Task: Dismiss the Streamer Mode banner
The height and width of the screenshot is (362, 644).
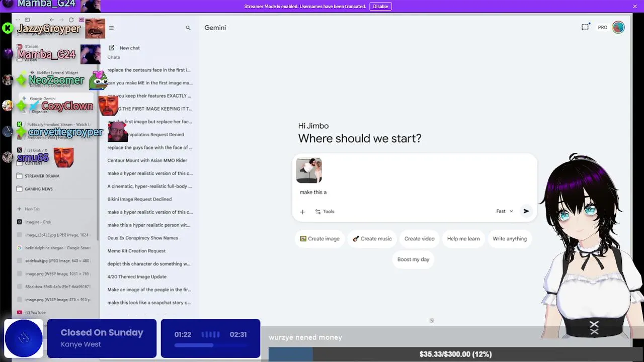Action: [x=635, y=6]
